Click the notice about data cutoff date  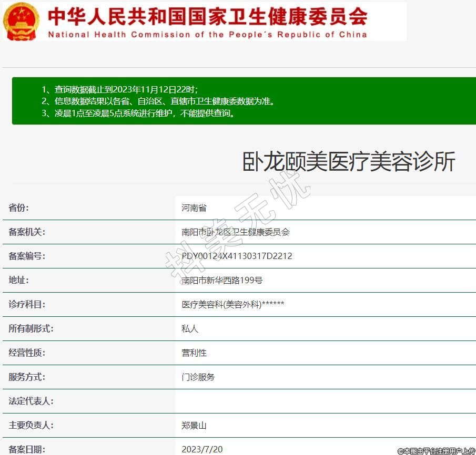pos(120,89)
